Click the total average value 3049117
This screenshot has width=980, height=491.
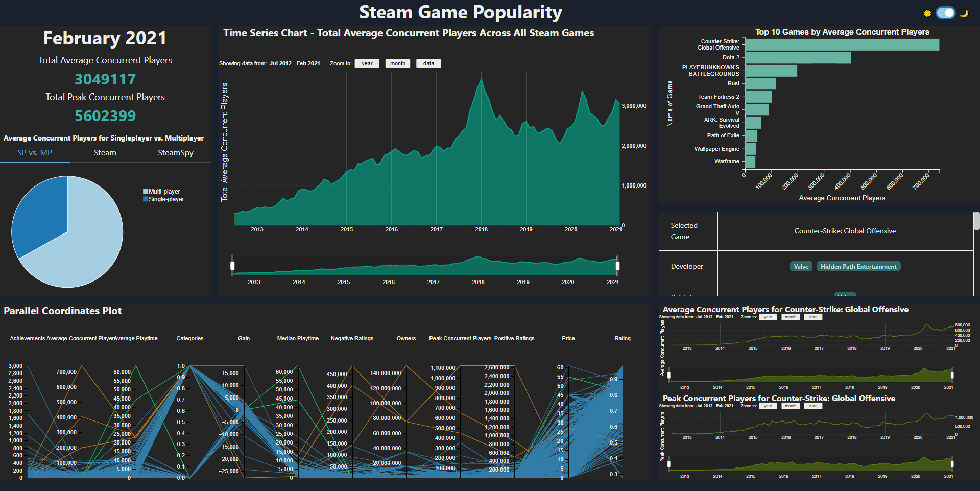pyautogui.click(x=105, y=79)
